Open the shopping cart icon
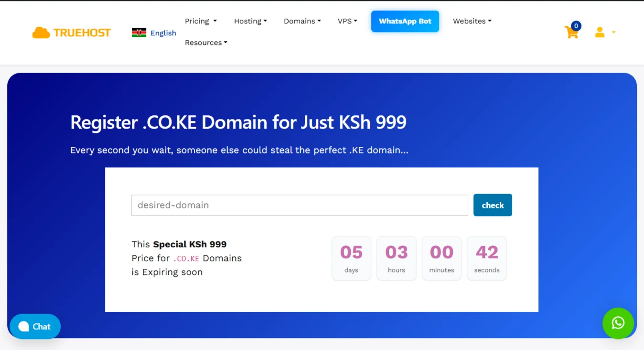 coord(571,33)
